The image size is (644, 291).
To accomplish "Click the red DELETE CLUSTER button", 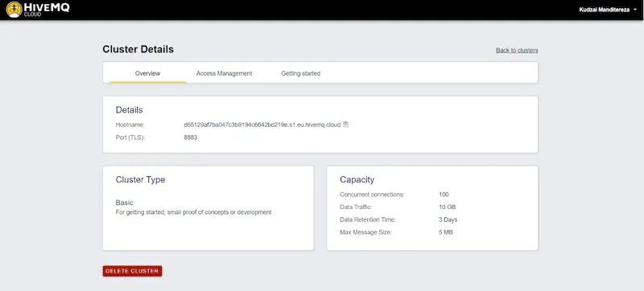I will point(132,271).
